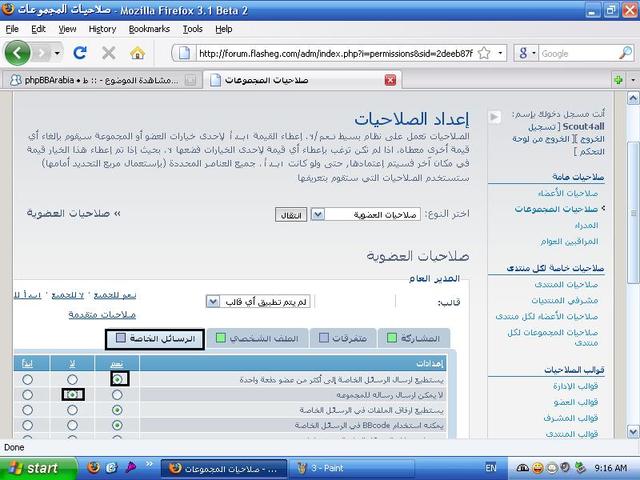
Task: Click the gray arrow icon beside login info
Action: (x=494, y=117)
